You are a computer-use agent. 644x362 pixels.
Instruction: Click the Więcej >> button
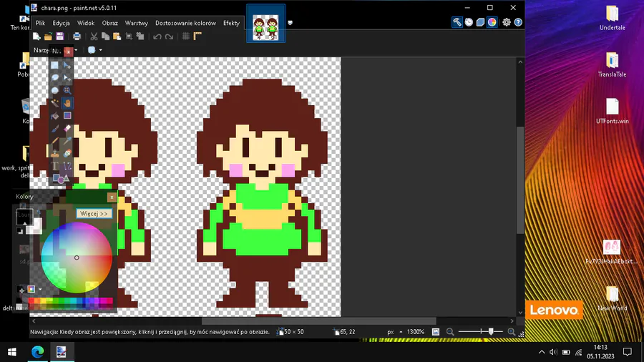(94, 214)
